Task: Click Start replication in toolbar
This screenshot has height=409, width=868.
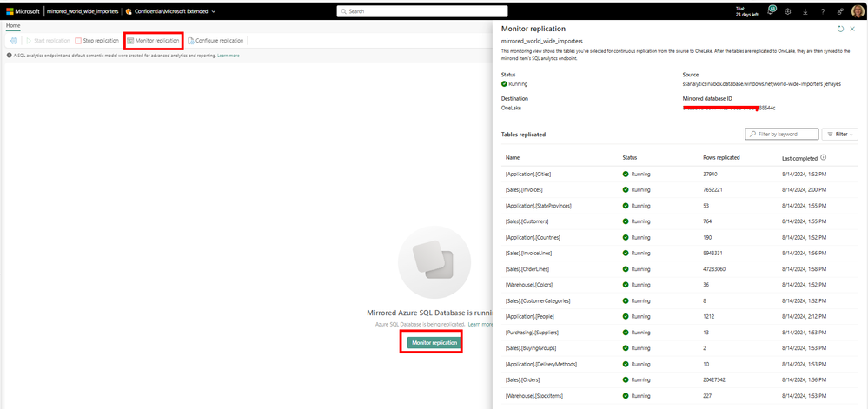Action: 46,41
